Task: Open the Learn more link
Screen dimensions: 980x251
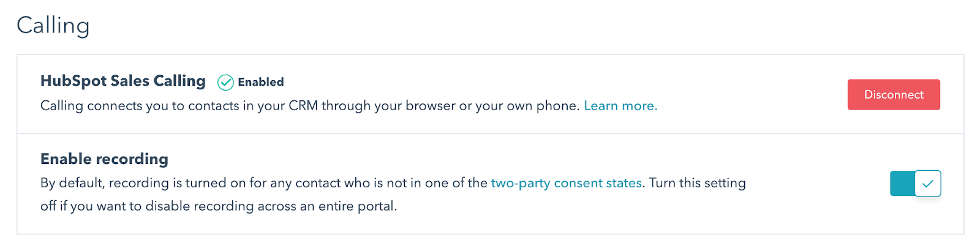Action: 620,106
